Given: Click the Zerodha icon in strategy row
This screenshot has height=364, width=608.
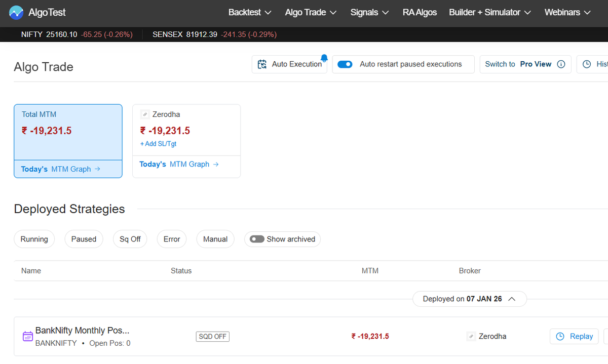Looking at the screenshot, I should coord(471,336).
